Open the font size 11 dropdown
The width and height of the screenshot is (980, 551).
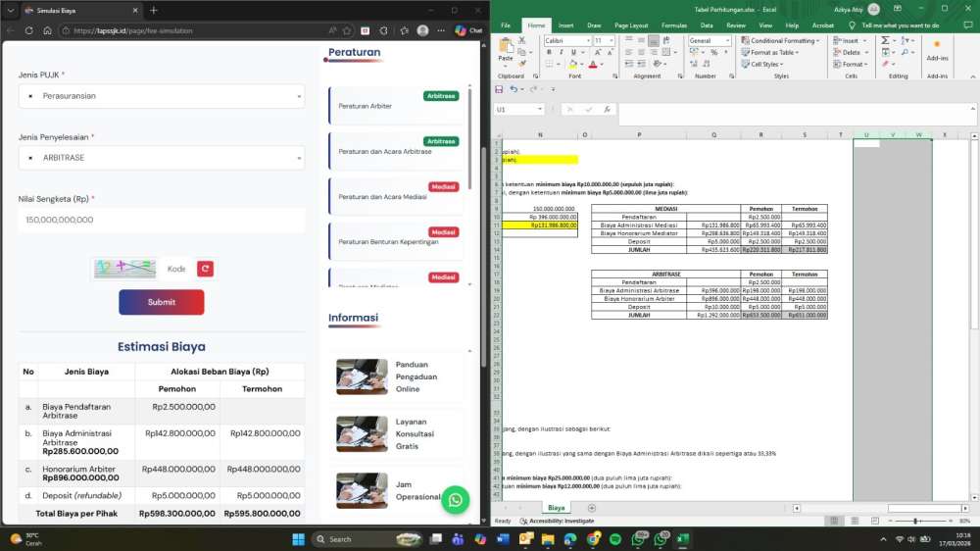[x=611, y=40]
